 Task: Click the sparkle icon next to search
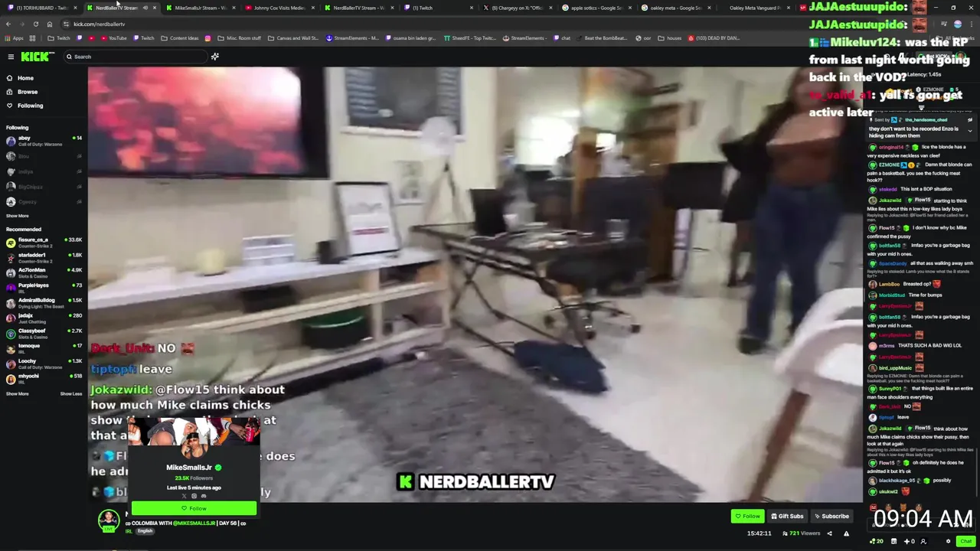[x=215, y=57]
